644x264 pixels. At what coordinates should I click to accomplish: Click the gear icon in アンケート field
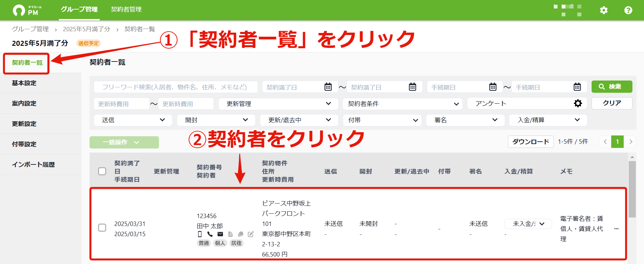[578, 103]
